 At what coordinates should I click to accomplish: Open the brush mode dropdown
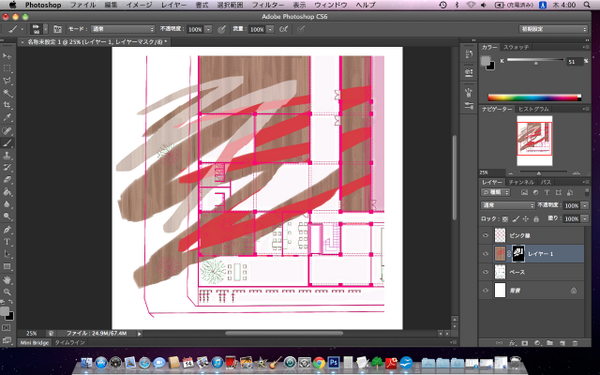pyautogui.click(x=123, y=29)
